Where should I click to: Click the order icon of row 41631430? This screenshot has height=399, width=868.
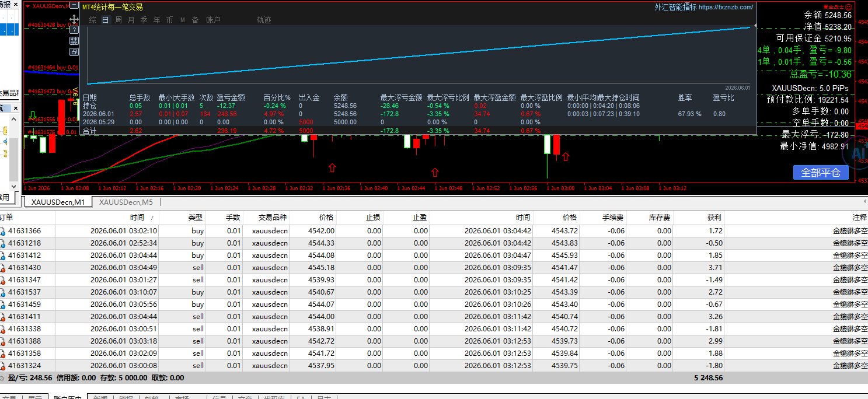3,268
